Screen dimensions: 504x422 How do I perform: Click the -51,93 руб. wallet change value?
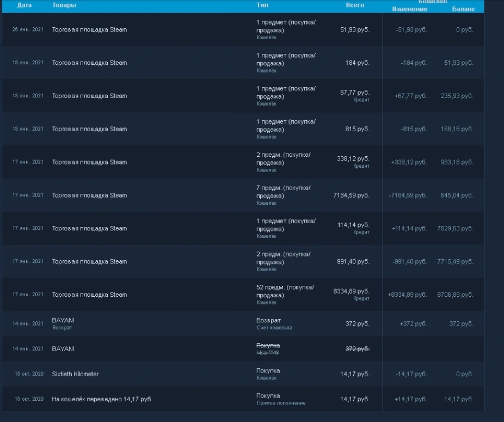click(x=411, y=29)
